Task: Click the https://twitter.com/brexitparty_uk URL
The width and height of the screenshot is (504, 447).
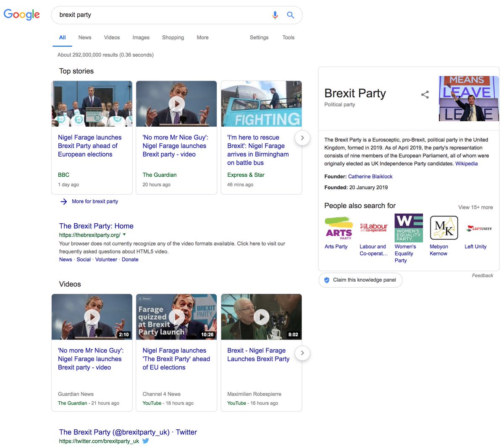Action: [x=99, y=441]
